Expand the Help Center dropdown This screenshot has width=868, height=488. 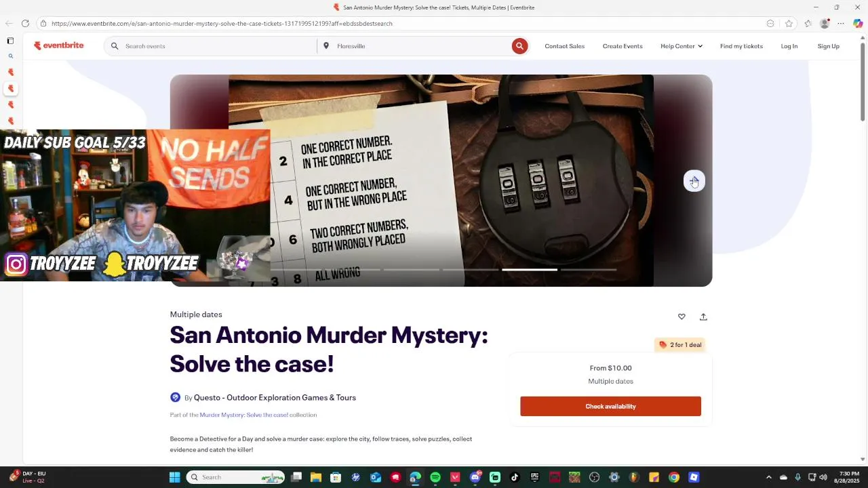pos(682,46)
